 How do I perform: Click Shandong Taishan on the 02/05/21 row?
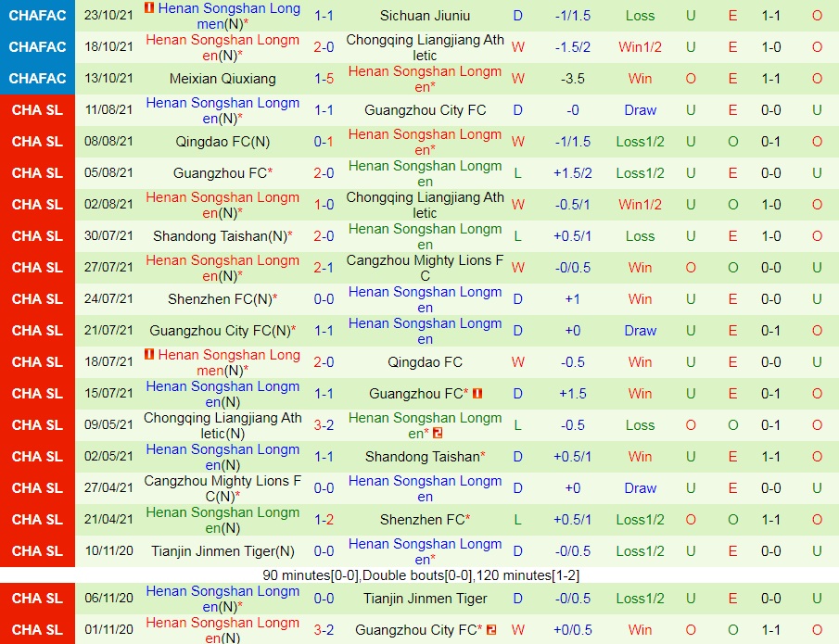tap(425, 456)
